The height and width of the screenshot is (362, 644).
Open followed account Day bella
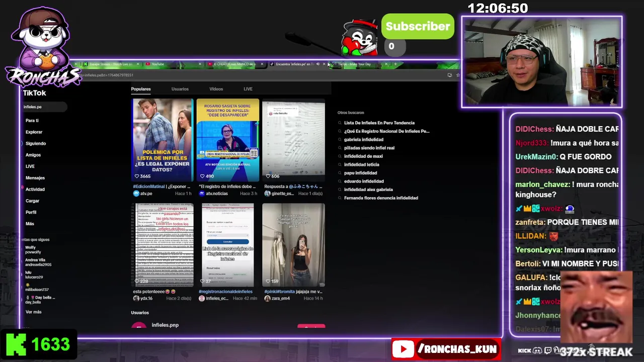[39, 300]
